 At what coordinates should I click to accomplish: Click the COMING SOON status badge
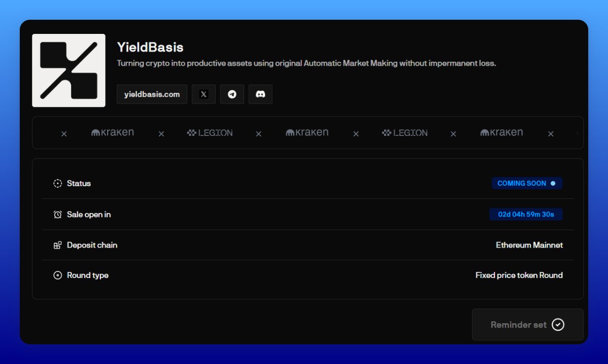527,183
